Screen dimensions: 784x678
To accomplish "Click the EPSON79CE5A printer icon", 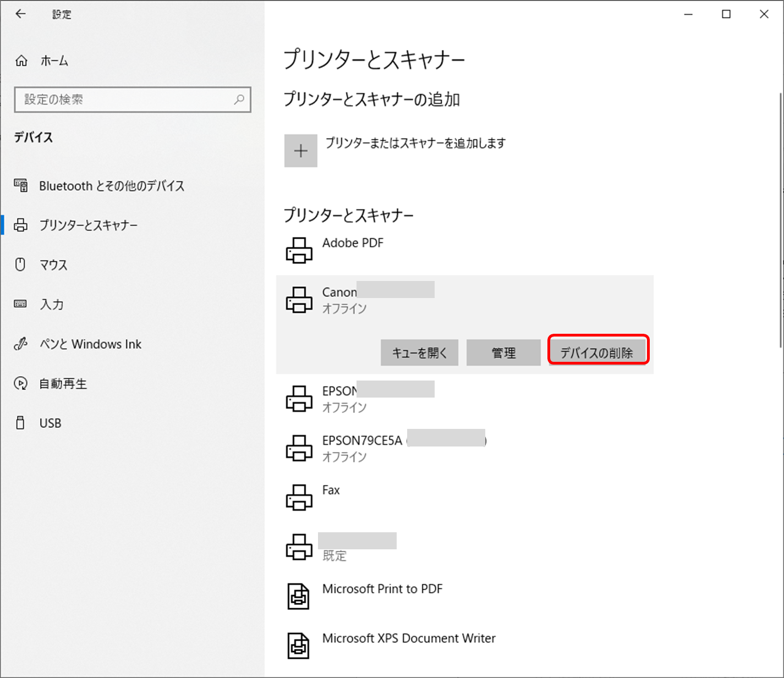I will (x=299, y=448).
